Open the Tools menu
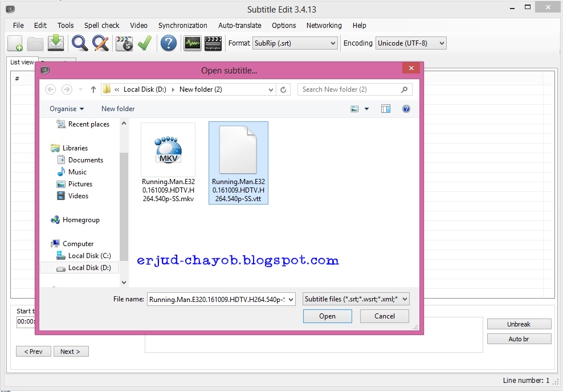 coord(66,26)
